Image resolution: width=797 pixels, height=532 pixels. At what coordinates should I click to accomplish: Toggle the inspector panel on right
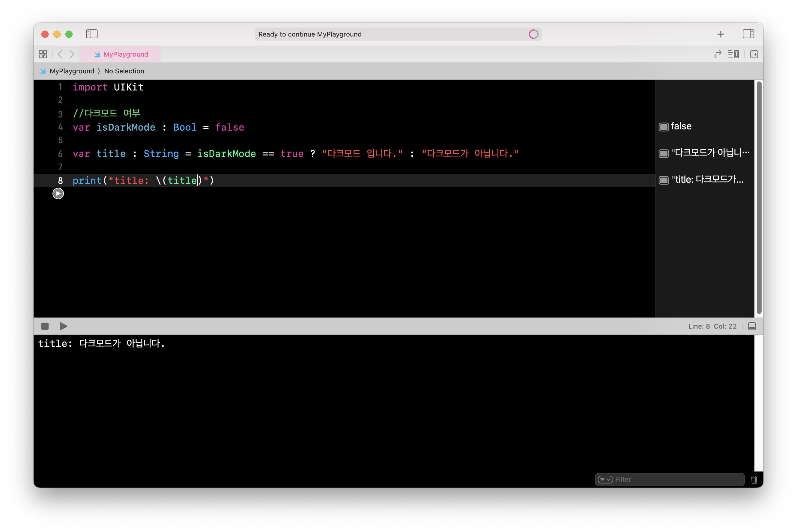[748, 34]
